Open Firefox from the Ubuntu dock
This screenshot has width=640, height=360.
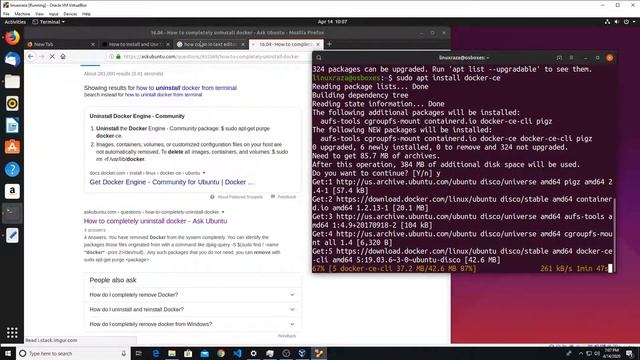(x=12, y=38)
